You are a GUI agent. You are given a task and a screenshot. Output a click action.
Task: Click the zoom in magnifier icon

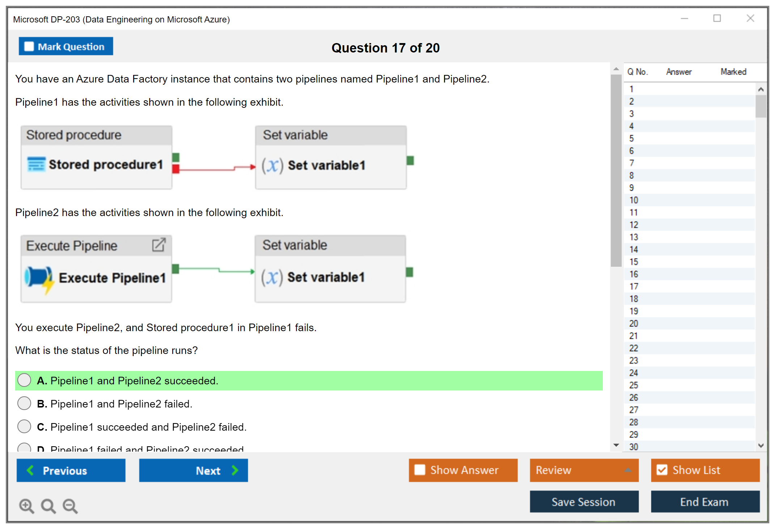[x=26, y=506]
